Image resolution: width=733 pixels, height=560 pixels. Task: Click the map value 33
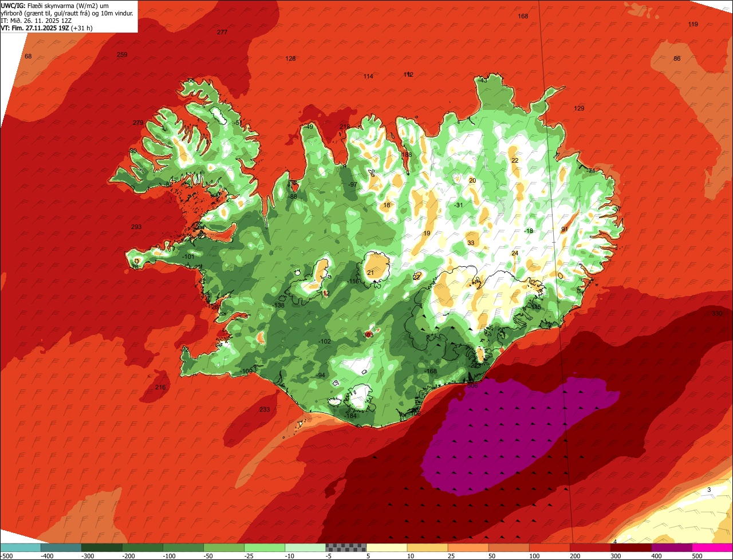tap(471, 243)
